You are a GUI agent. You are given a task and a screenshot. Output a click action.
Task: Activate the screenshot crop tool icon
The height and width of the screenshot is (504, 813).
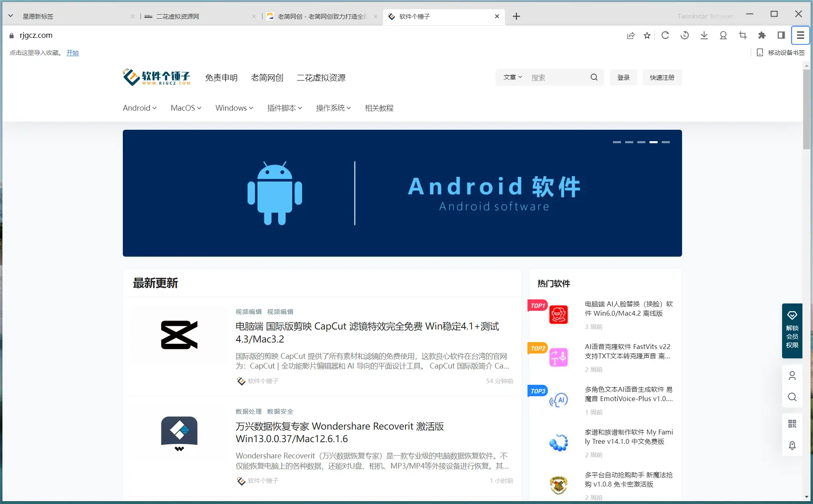tap(743, 35)
